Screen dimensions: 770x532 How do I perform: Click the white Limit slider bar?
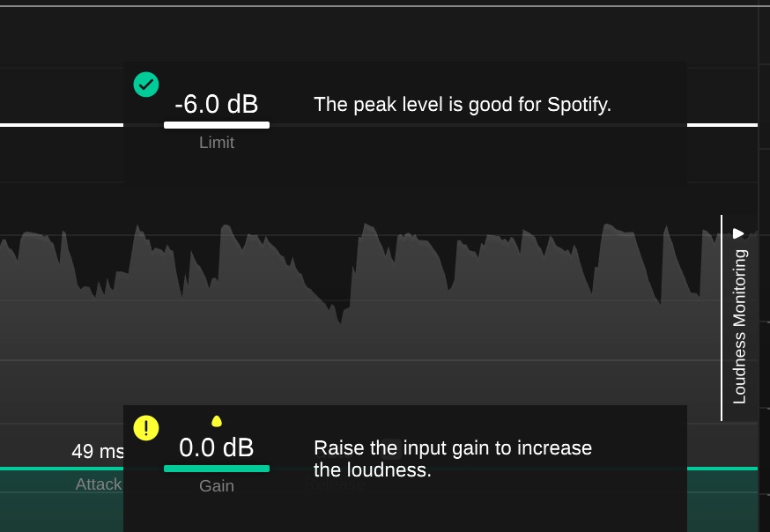[x=217, y=125]
